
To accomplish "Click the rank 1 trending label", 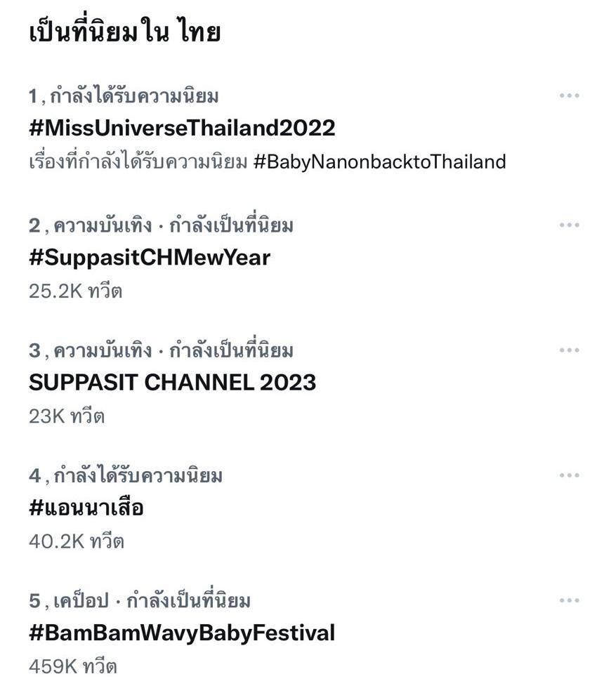I will coord(124,96).
